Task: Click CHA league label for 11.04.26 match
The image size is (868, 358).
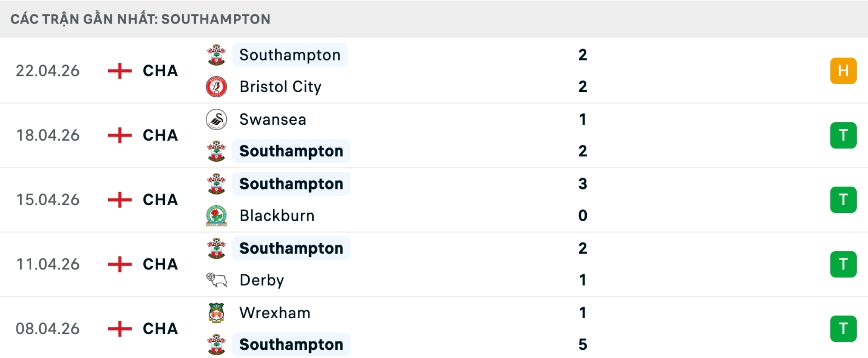Action: [x=160, y=264]
